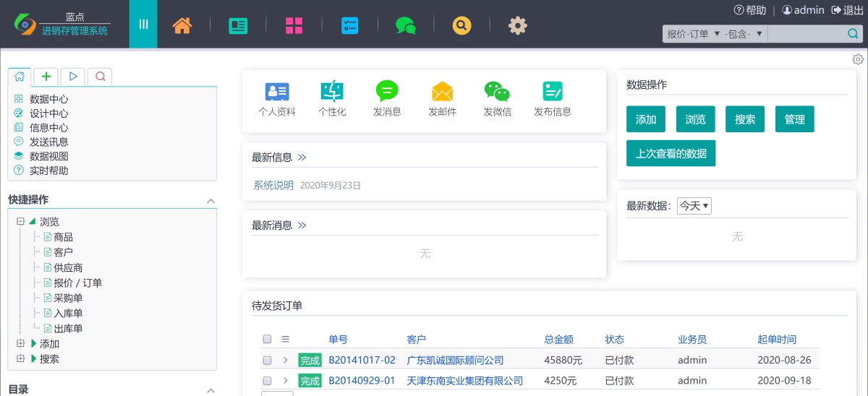This screenshot has width=868, height=396.
Task: Switch to the play triangle tab
Action: coord(73,76)
